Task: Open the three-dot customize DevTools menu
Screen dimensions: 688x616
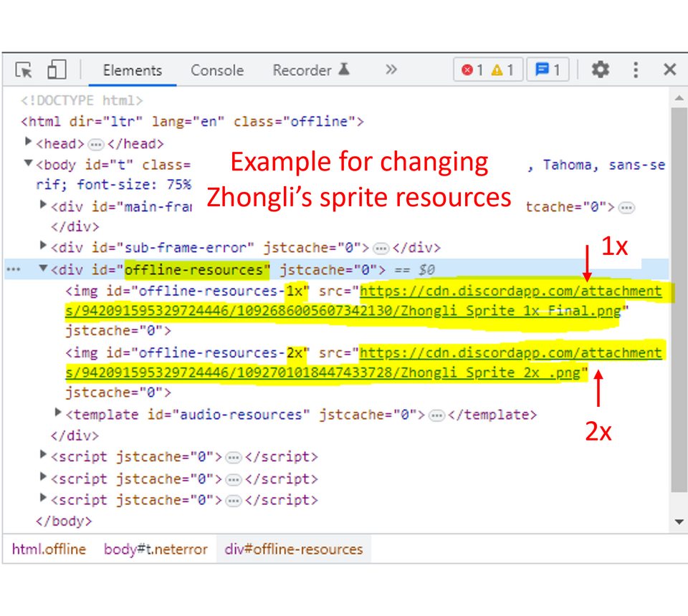Action: pos(636,69)
